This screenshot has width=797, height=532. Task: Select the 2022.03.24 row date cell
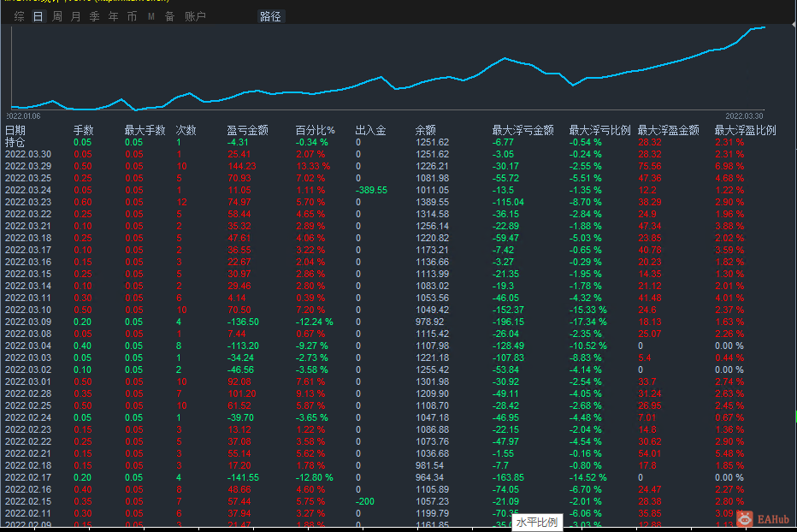pos(28,190)
